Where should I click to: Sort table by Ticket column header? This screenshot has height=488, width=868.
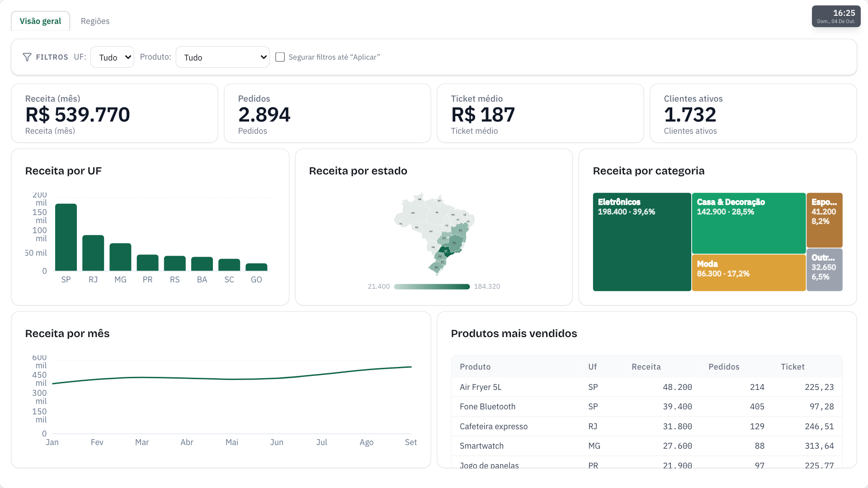(x=793, y=367)
